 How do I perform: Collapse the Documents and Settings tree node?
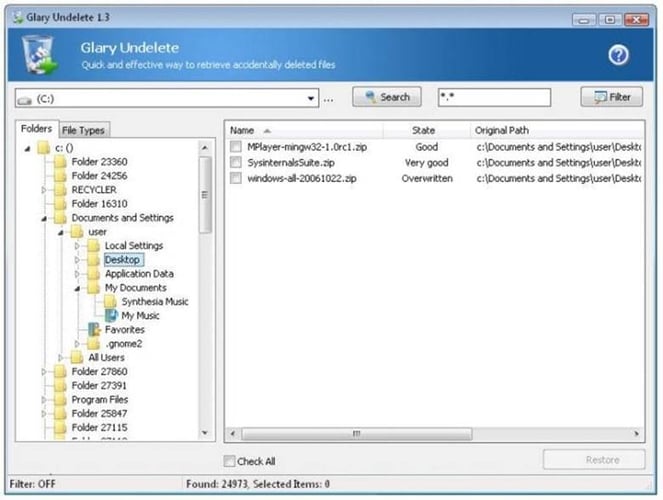click(44, 218)
